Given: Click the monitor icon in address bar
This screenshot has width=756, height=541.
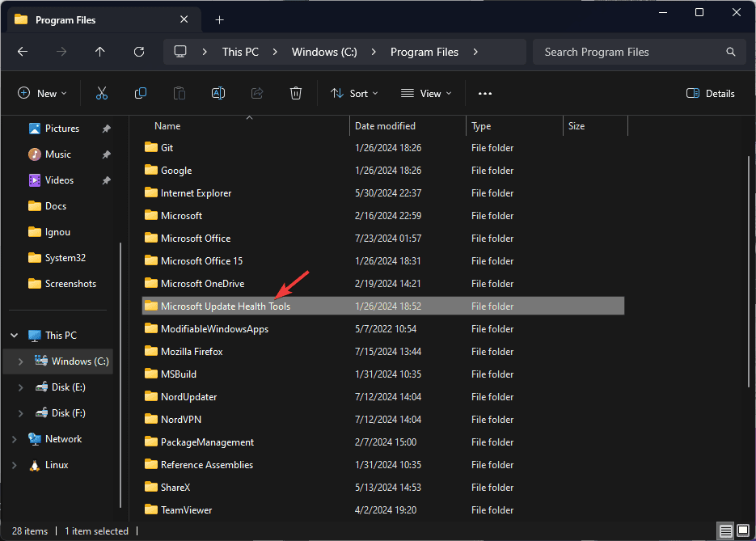Looking at the screenshot, I should pos(179,52).
